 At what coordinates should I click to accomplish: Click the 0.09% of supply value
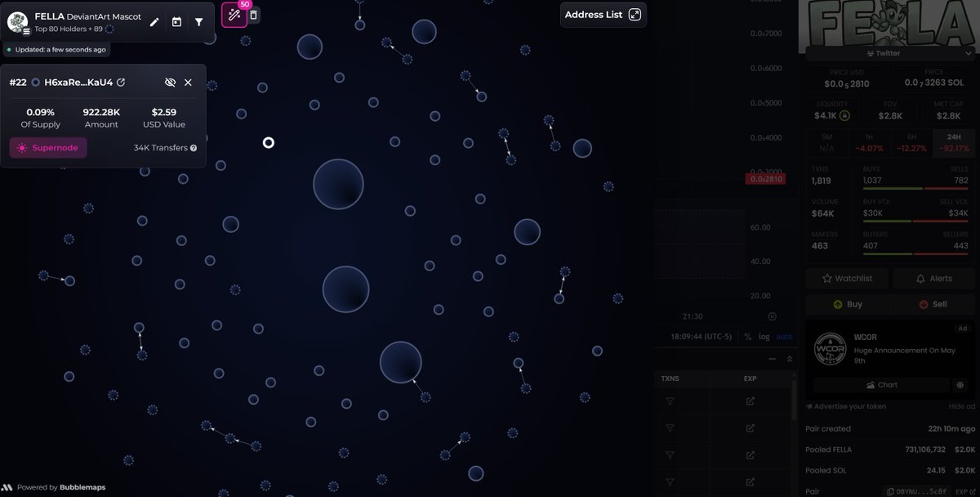point(40,112)
